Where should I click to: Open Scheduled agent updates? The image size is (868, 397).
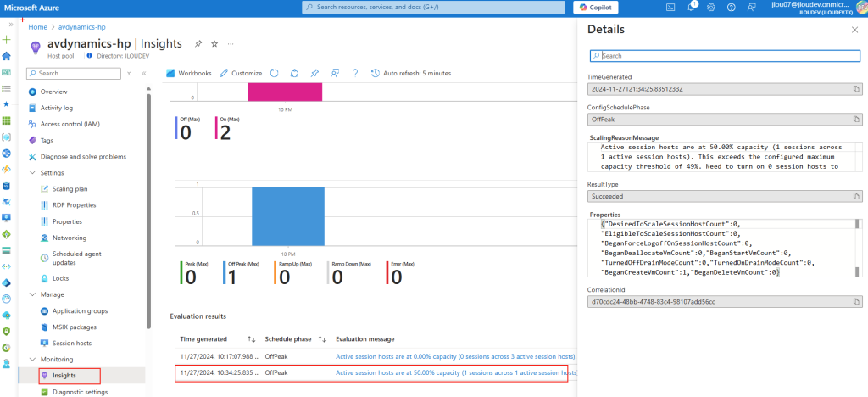click(x=76, y=258)
